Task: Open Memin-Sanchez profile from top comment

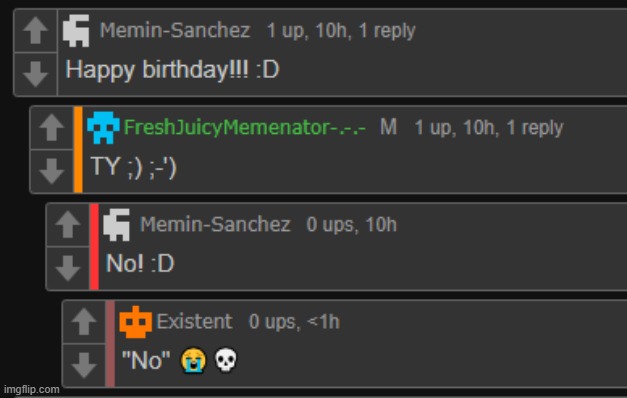Action: (x=175, y=30)
